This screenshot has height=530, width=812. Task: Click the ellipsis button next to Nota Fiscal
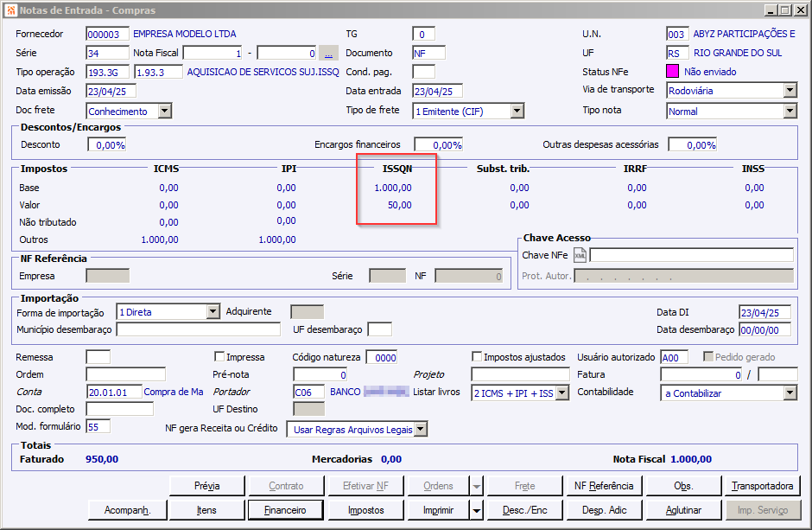(x=328, y=53)
